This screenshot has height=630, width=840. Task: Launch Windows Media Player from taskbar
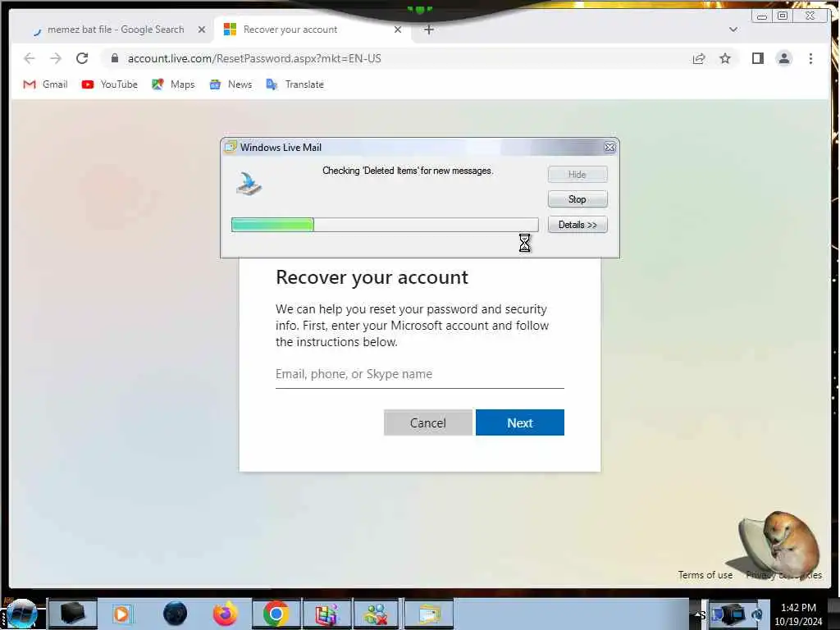[121, 614]
